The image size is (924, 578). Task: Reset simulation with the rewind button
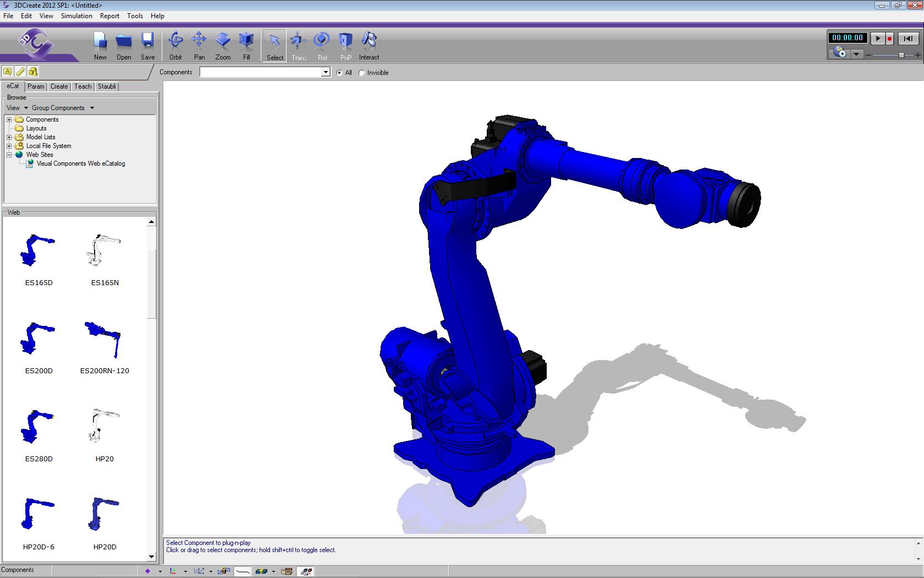[908, 39]
